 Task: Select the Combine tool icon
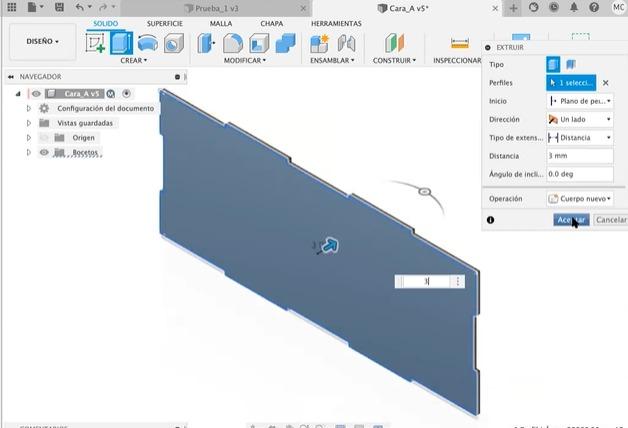point(286,43)
